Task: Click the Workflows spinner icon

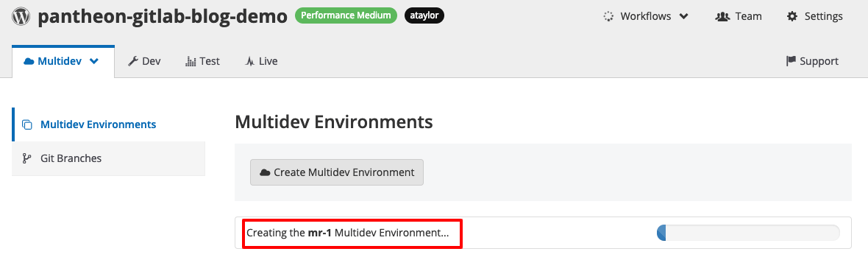Action: coord(608,16)
